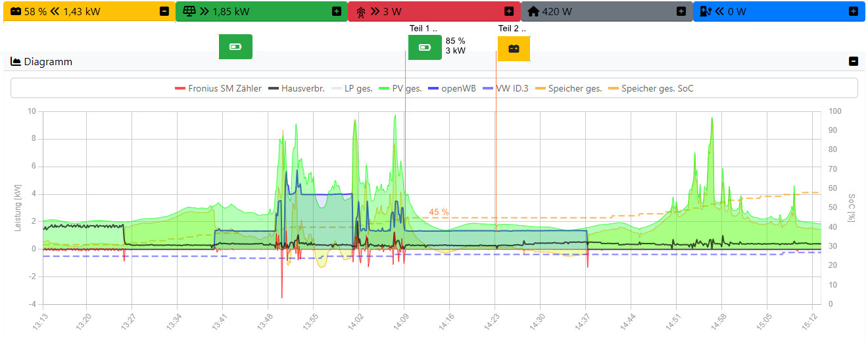Viewport: 868px width, 341px height.
Task: Collapse the battery storage card with minus
Action: tap(164, 11)
